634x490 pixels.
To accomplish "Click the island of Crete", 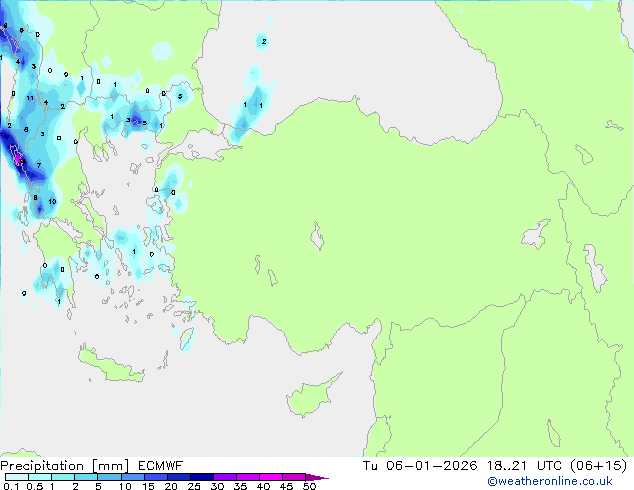I will tap(111, 364).
